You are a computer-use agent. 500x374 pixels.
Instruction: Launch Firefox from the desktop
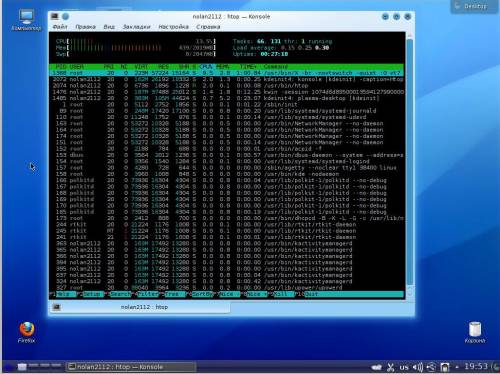click(26, 332)
